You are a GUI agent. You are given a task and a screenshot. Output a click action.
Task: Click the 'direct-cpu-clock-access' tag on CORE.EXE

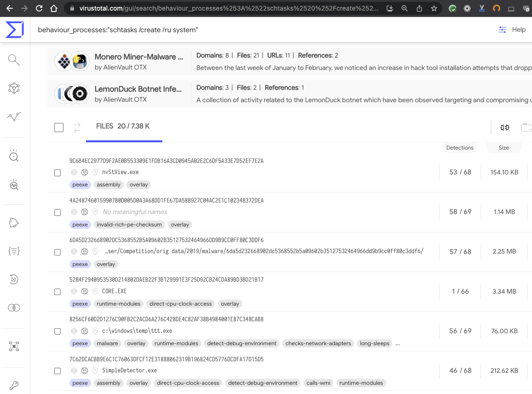(x=181, y=304)
